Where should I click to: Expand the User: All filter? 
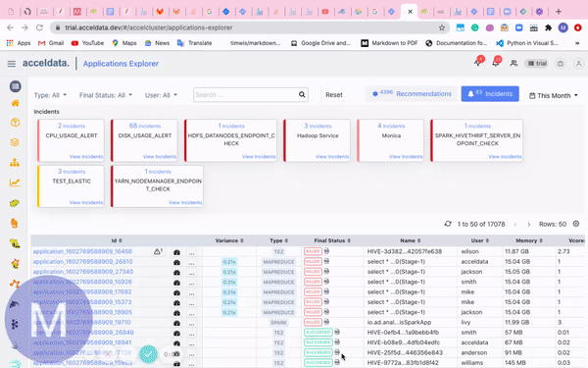pyautogui.click(x=162, y=95)
